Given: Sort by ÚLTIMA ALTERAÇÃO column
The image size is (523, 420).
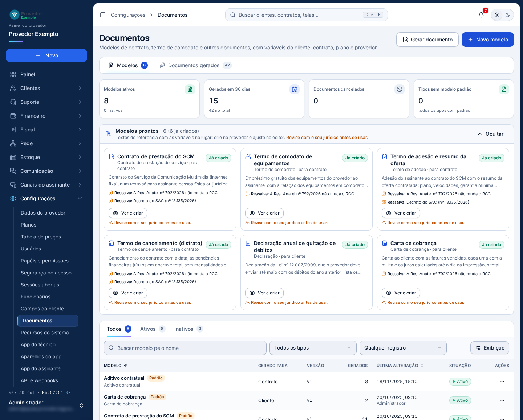Looking at the screenshot, I should click(x=400, y=366).
